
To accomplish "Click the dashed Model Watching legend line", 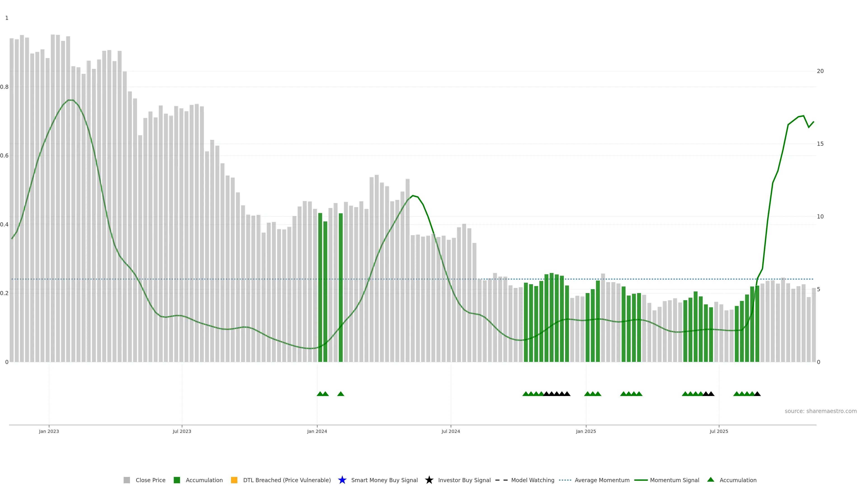I will click(x=501, y=480).
